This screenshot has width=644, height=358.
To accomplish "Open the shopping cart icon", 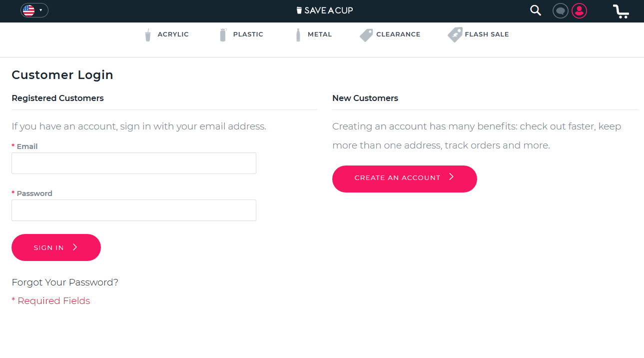I will 621,11.
